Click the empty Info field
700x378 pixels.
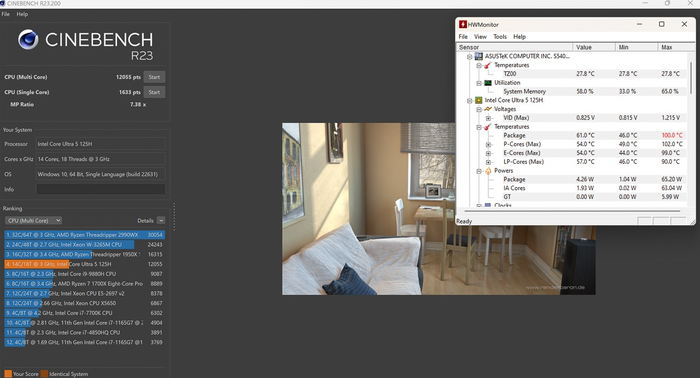pyautogui.click(x=100, y=189)
